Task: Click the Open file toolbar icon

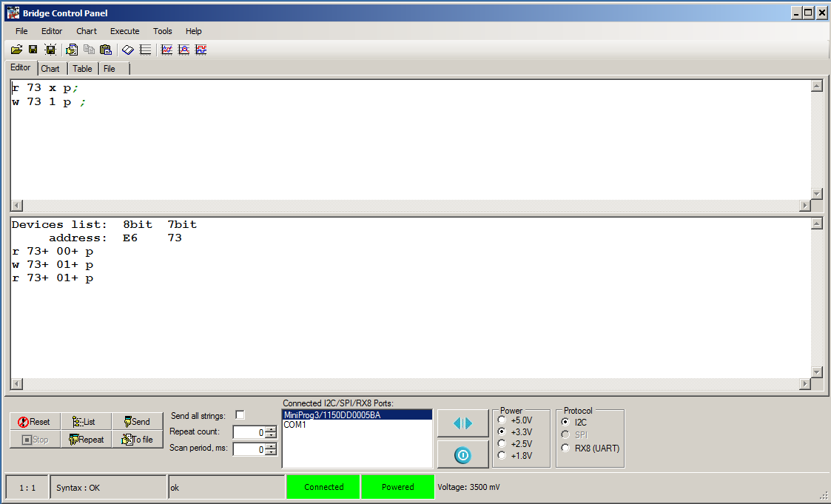Action: (x=16, y=50)
